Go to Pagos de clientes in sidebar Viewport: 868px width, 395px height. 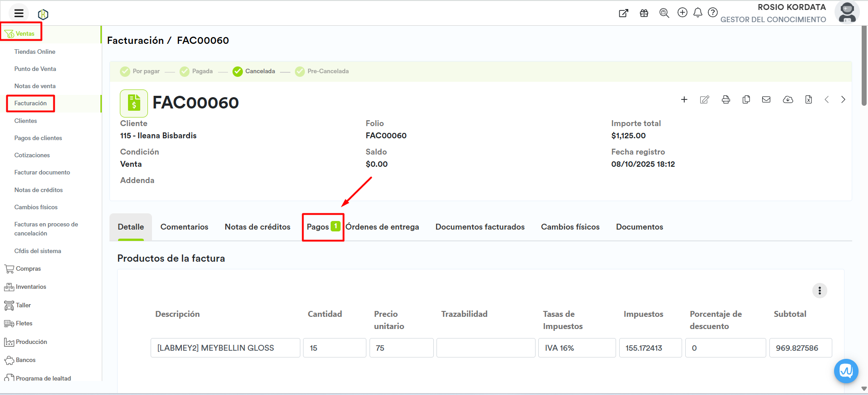click(38, 138)
